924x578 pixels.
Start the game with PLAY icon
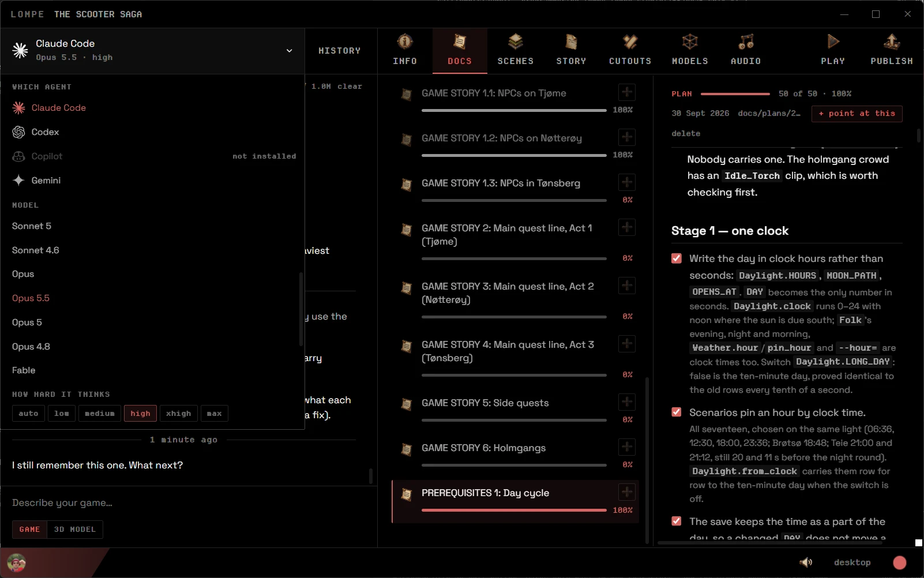click(x=833, y=42)
